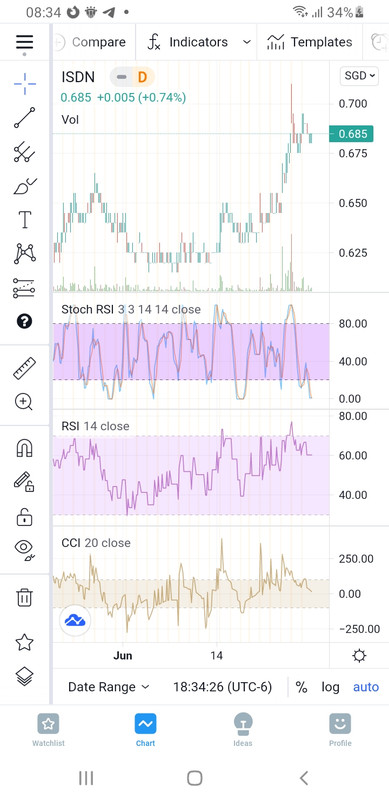Select the brush drawing tool

point(25,186)
